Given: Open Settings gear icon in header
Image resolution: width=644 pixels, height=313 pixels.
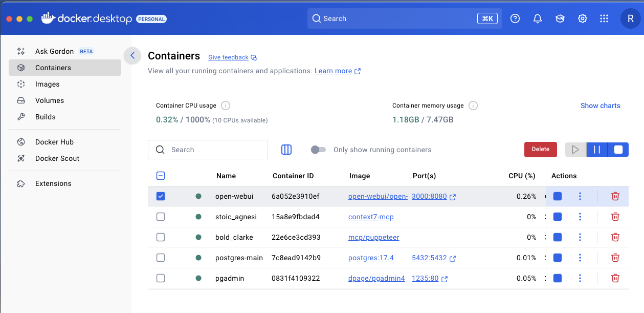Looking at the screenshot, I should [x=582, y=18].
